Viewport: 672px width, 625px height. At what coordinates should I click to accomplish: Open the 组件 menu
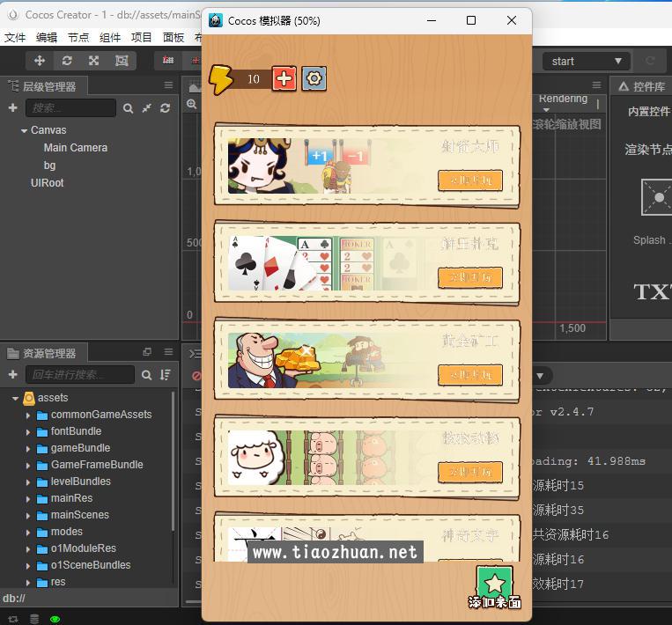click(110, 37)
